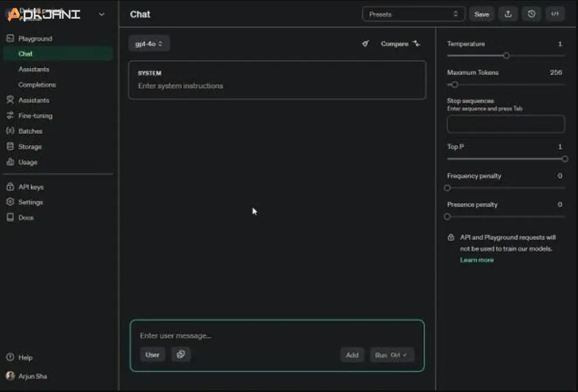Select Assistants under Playground
The height and width of the screenshot is (392, 578).
33,70
